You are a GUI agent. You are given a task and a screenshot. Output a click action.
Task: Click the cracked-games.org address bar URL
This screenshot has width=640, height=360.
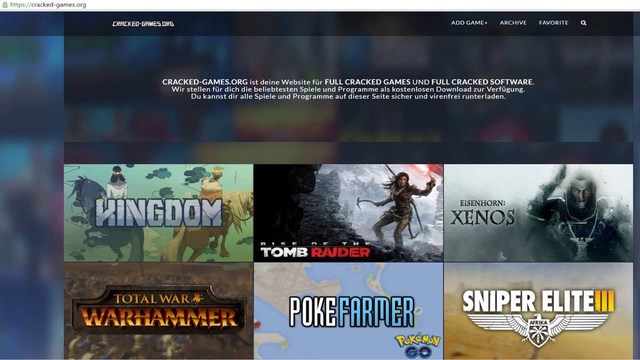click(48, 5)
